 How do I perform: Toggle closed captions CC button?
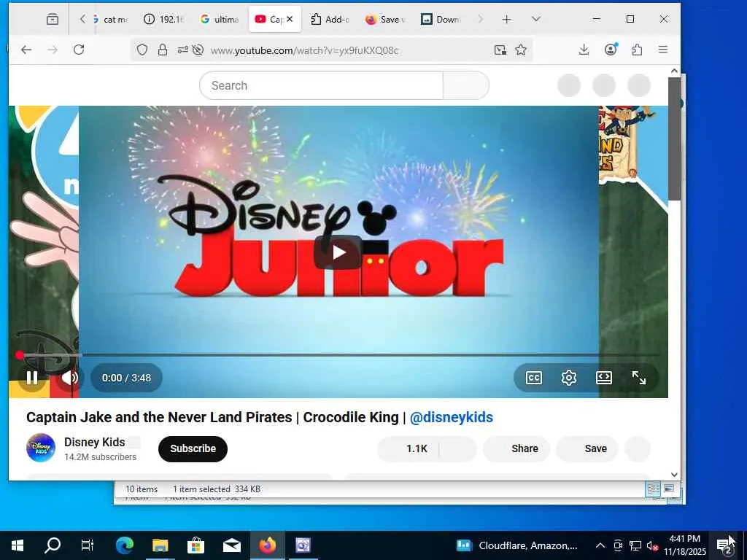click(533, 378)
